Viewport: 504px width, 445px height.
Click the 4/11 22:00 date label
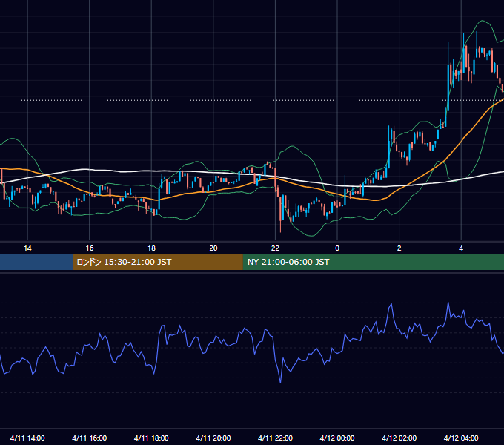tap(275, 438)
